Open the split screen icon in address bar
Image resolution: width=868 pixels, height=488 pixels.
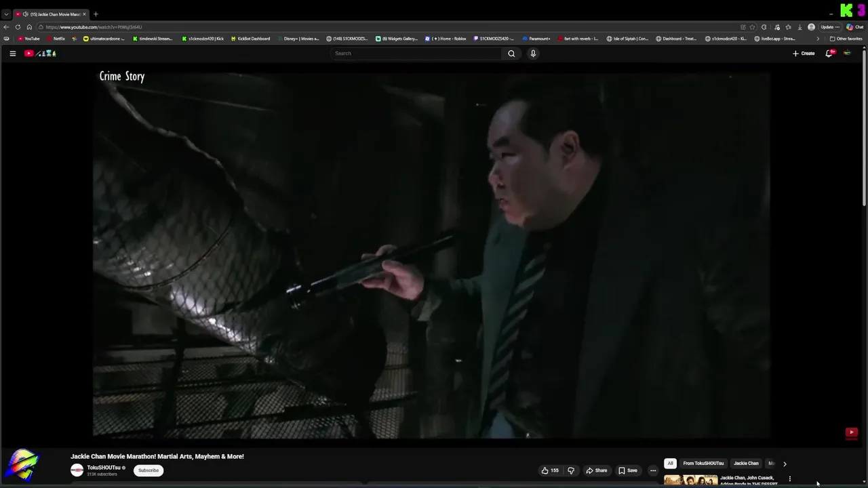[743, 27]
